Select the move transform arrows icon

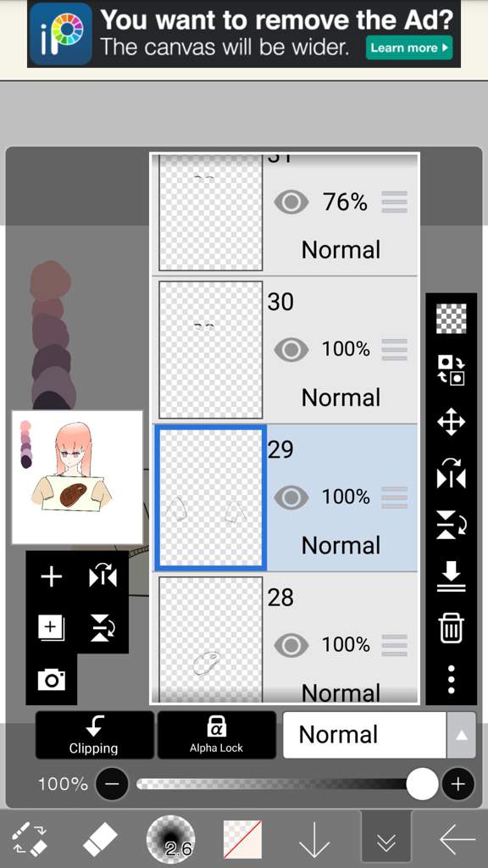451,422
